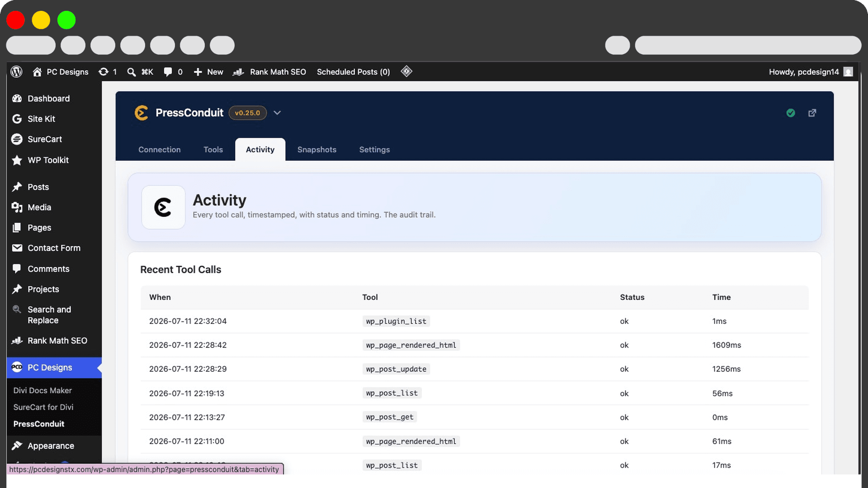Click wp_page_rendered_html in the 22:28:42 row
Image resolution: width=868 pixels, height=488 pixels.
coord(411,345)
